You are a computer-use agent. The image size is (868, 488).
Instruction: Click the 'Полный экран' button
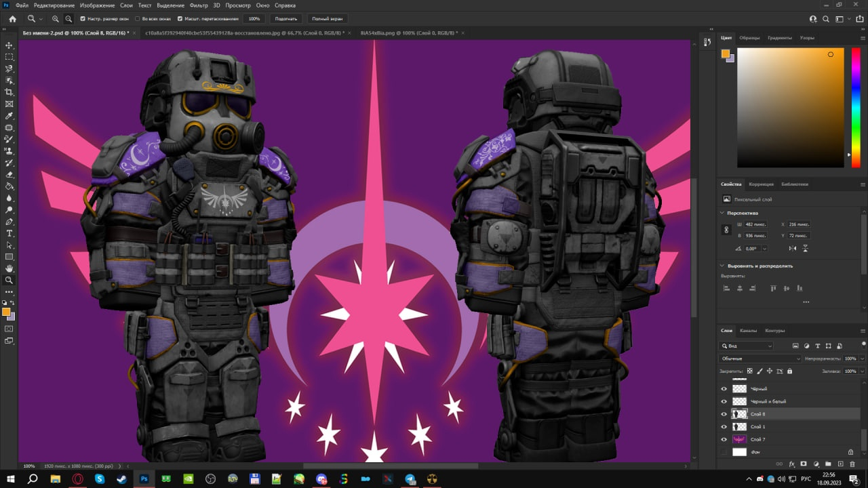click(x=328, y=19)
